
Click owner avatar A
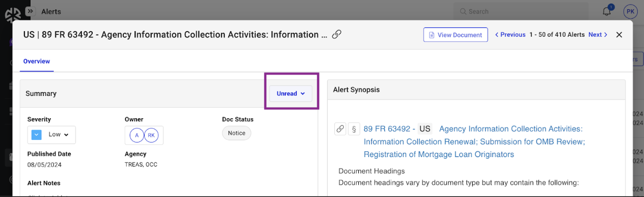(137, 135)
